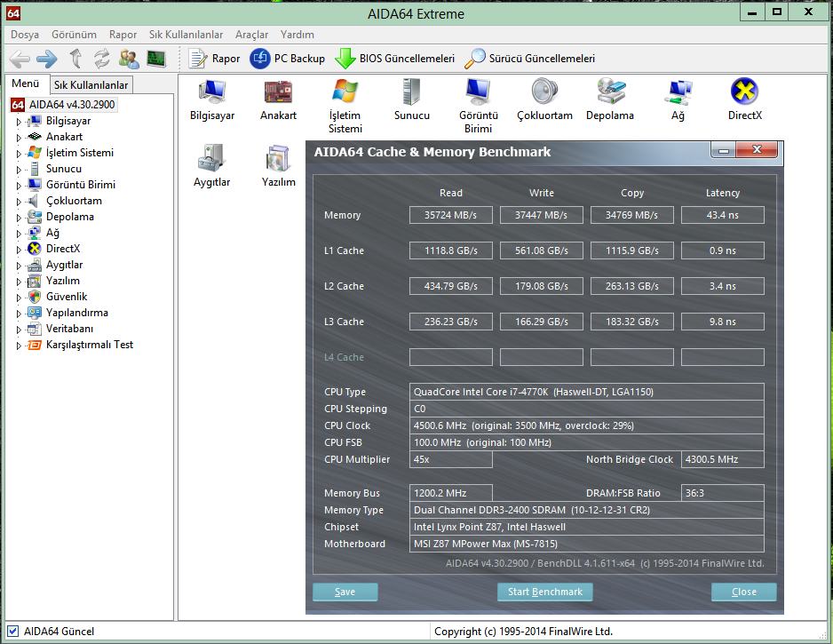Open the Depolama storage icon in main pane
This screenshot has height=644, width=833.
pyautogui.click(x=610, y=100)
